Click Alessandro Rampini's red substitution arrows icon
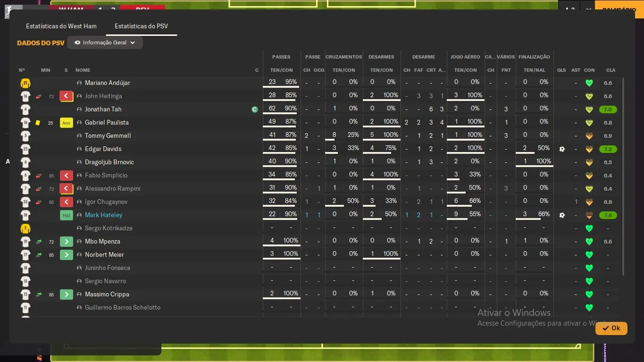This screenshot has height=362, width=644. [39, 189]
